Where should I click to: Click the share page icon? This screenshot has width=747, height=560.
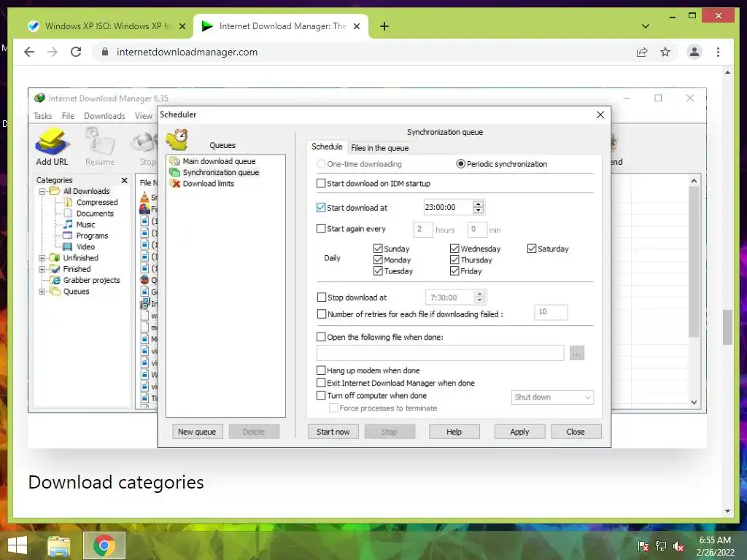click(x=642, y=52)
